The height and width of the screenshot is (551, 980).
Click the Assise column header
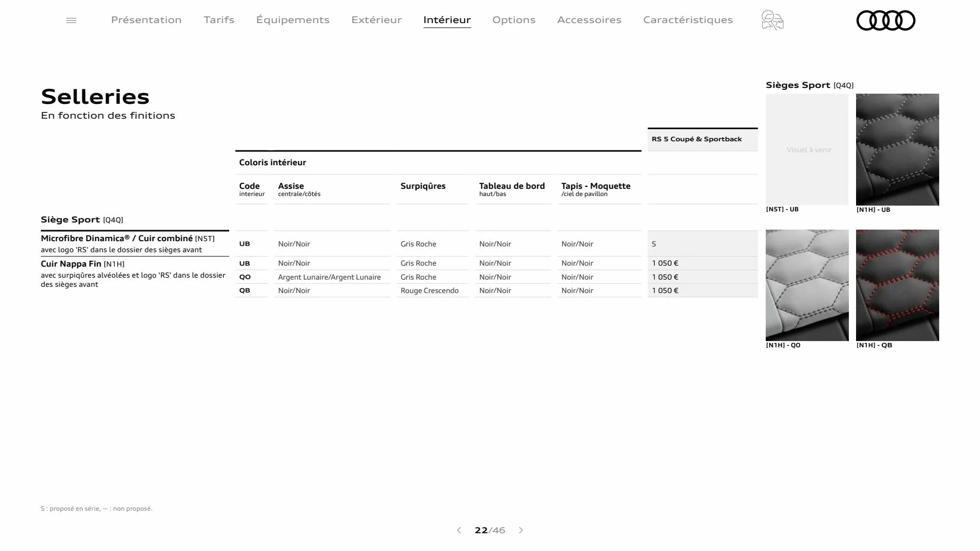(299, 189)
